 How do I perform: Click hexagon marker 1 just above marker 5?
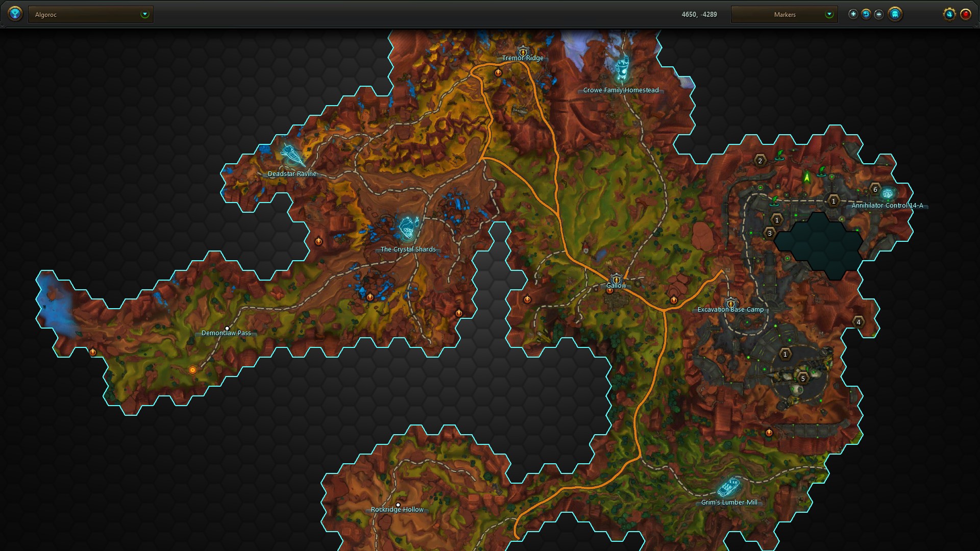[x=785, y=354]
